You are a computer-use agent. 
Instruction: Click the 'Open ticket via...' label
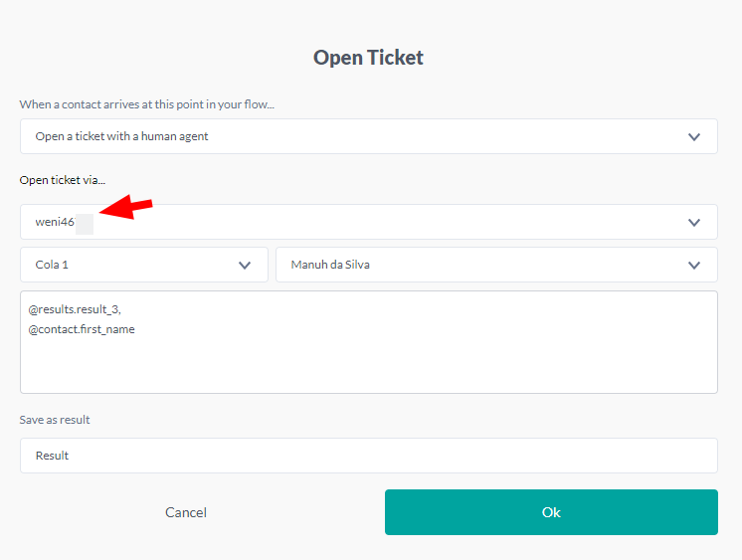(x=63, y=180)
